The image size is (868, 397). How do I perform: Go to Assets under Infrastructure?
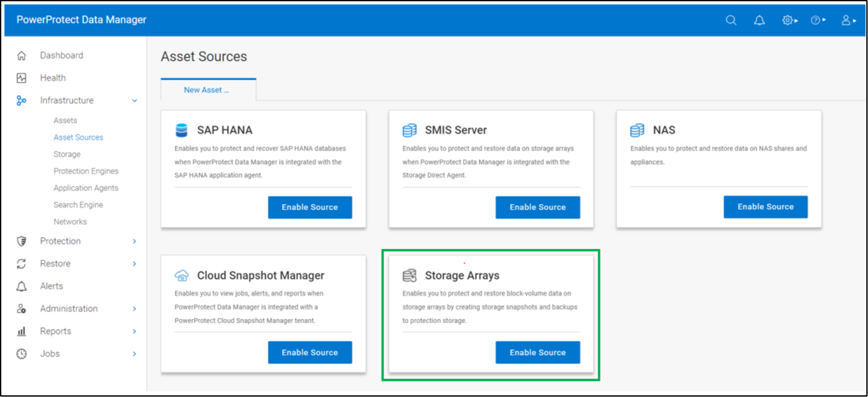click(65, 120)
